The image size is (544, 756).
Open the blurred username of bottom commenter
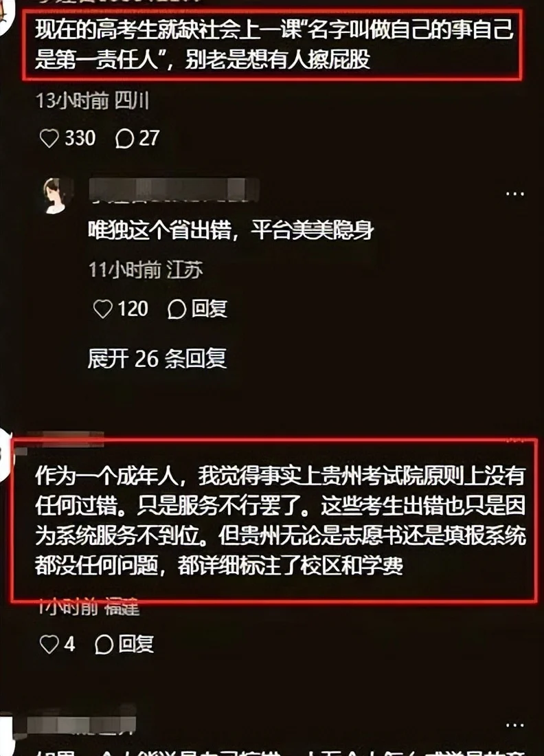coord(81,723)
